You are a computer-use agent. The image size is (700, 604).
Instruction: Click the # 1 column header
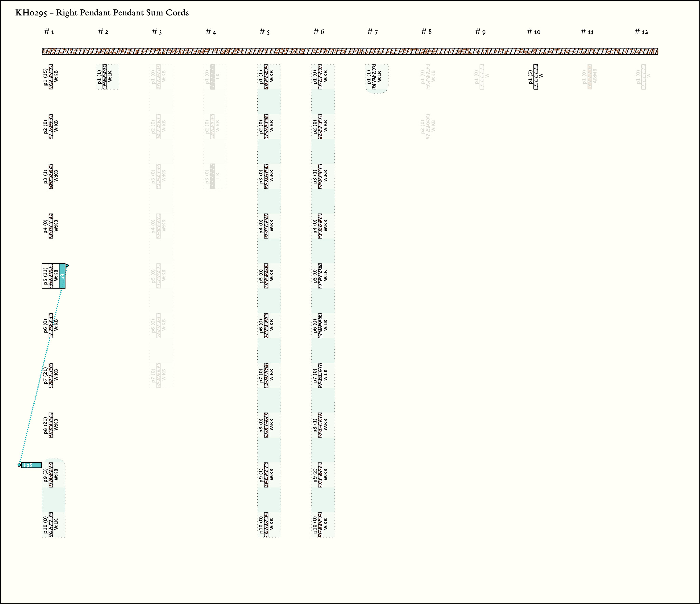pyautogui.click(x=49, y=32)
